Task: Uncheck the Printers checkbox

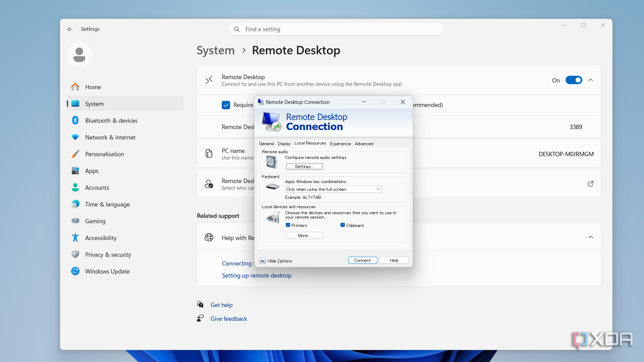Action: point(288,225)
